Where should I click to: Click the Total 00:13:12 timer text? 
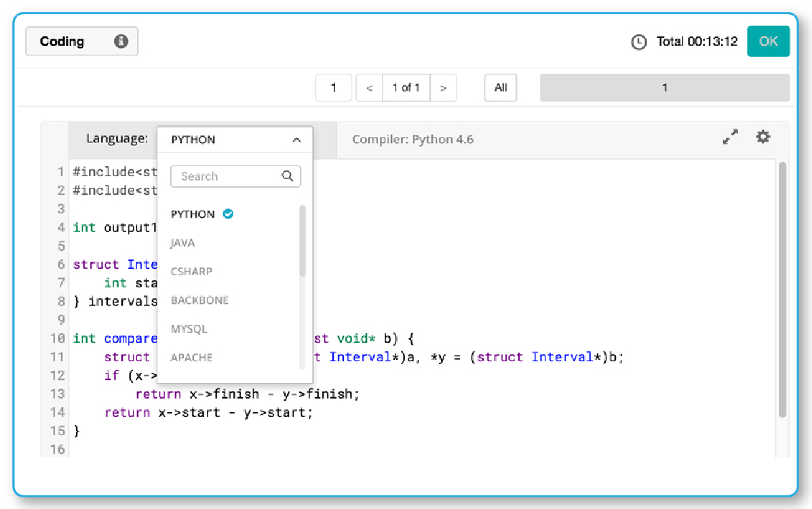tap(697, 41)
